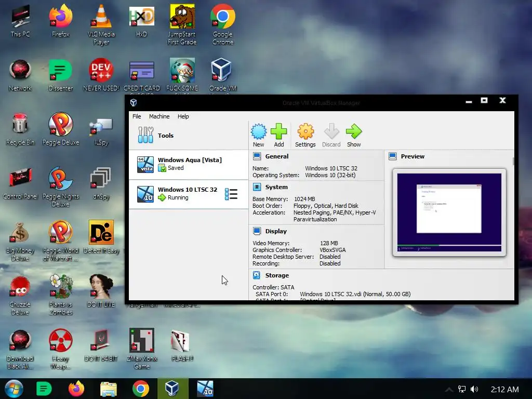Viewport: 532px width, 399px height.
Task: Select Firefox desktop icon
Action: (61, 20)
